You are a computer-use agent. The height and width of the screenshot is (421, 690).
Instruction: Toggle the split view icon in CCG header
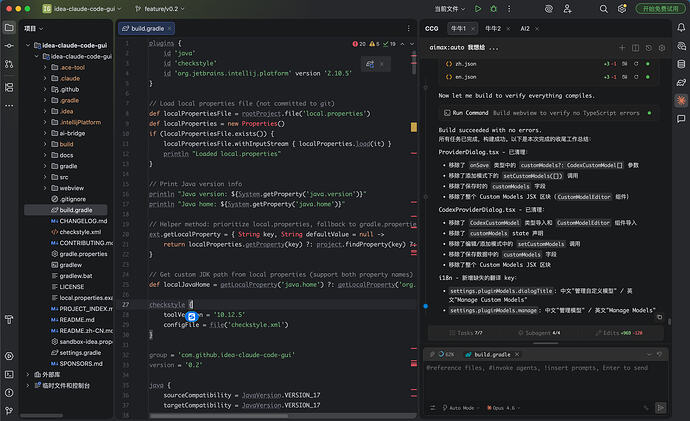tap(635, 48)
